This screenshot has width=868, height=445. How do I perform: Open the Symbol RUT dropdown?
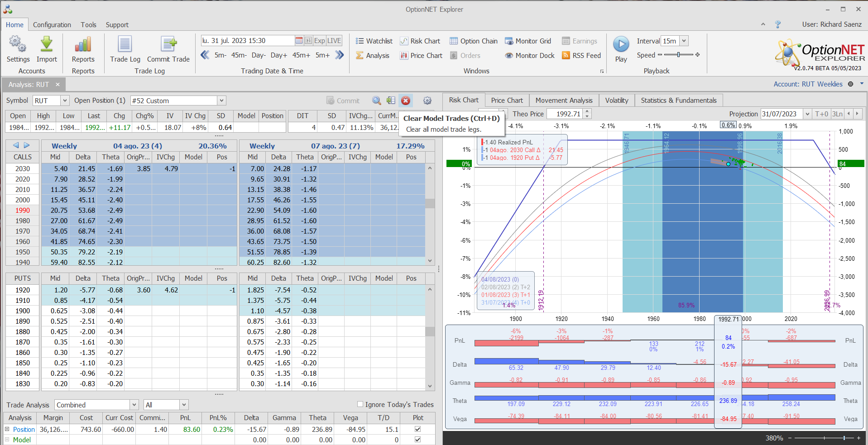coord(65,100)
